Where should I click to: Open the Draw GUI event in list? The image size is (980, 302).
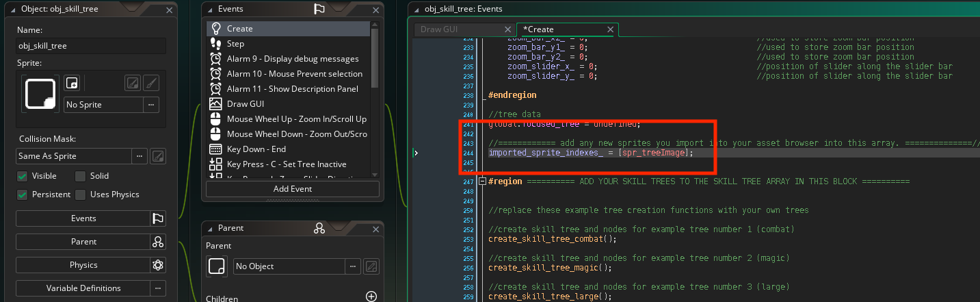[x=288, y=104]
